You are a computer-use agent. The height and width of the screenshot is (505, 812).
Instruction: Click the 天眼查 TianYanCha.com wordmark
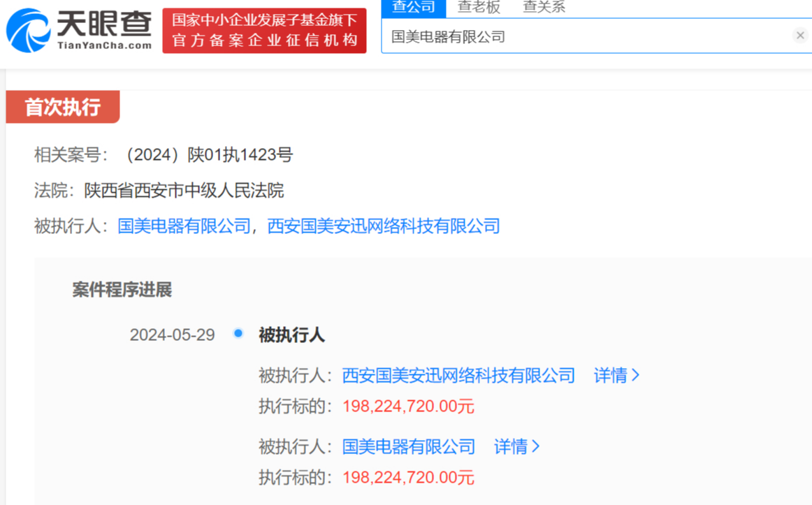103,31
